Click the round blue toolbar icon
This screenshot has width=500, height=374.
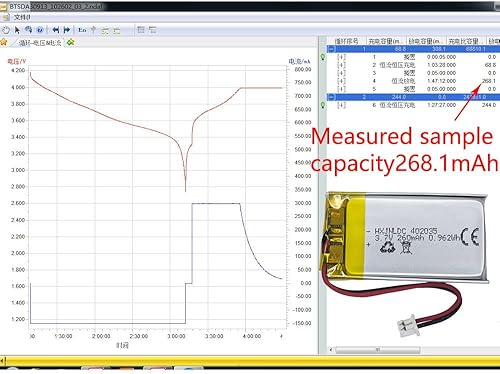tap(40, 30)
